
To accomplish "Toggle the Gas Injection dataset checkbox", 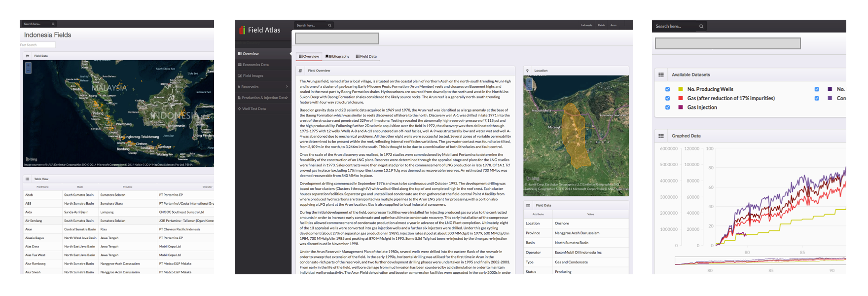I will 667,108.
